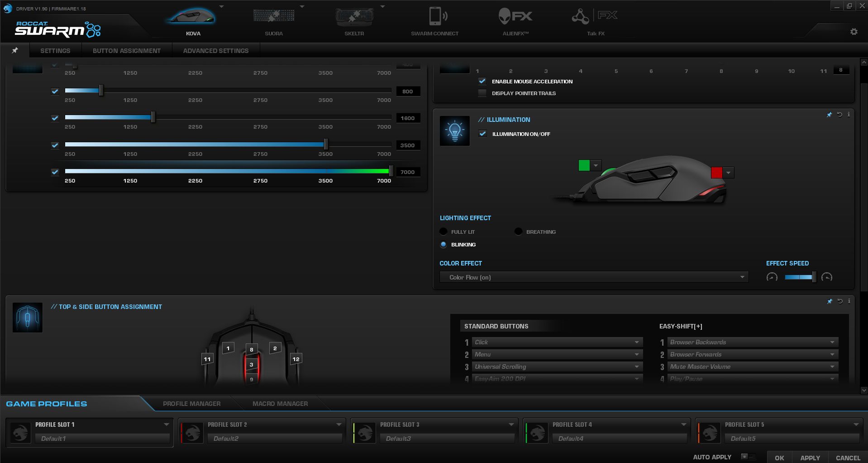
Task: Open Easy-Shift 3 Mute Master Volume dropdown
Action: (x=752, y=367)
